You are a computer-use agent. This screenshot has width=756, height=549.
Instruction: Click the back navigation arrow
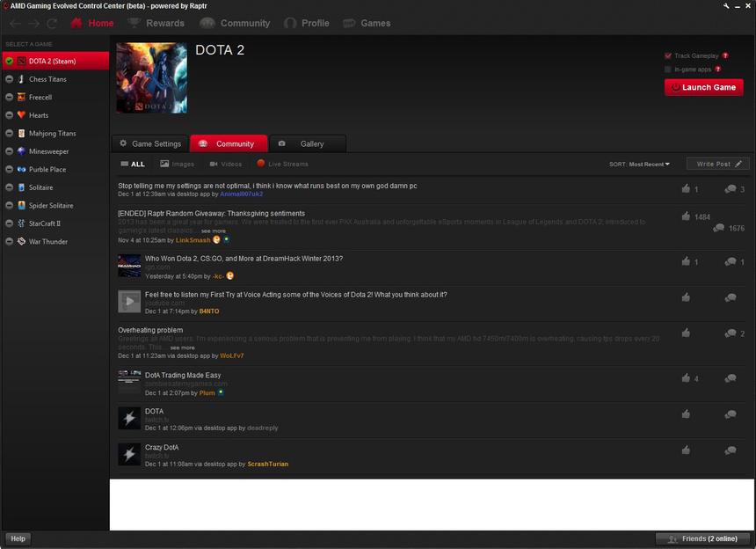click(15, 23)
